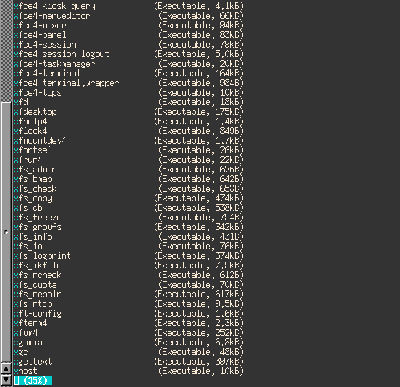The width and height of the screenshot is (400, 387).
Task: Select the xfs_quota entry
Action: [x=129, y=285]
